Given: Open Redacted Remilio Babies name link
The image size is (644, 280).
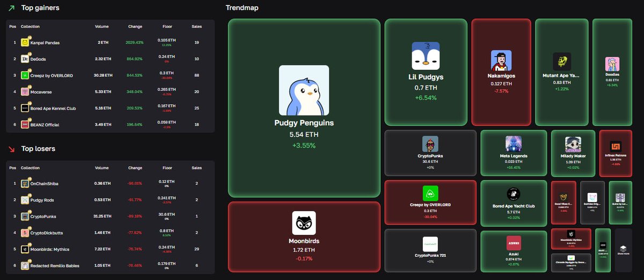Looking at the screenshot, I should click(54, 265).
